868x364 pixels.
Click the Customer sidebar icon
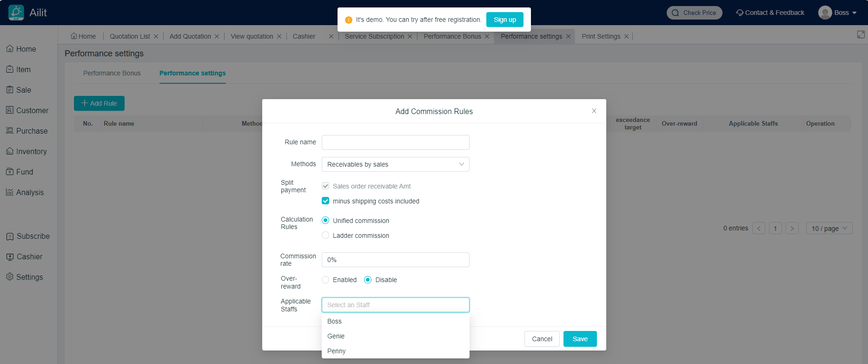click(10, 110)
